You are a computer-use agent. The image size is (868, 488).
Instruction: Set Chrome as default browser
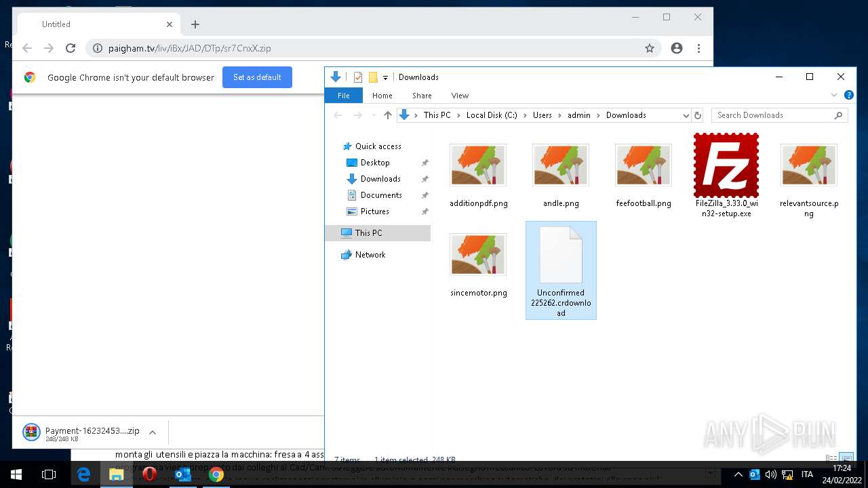pos(257,77)
